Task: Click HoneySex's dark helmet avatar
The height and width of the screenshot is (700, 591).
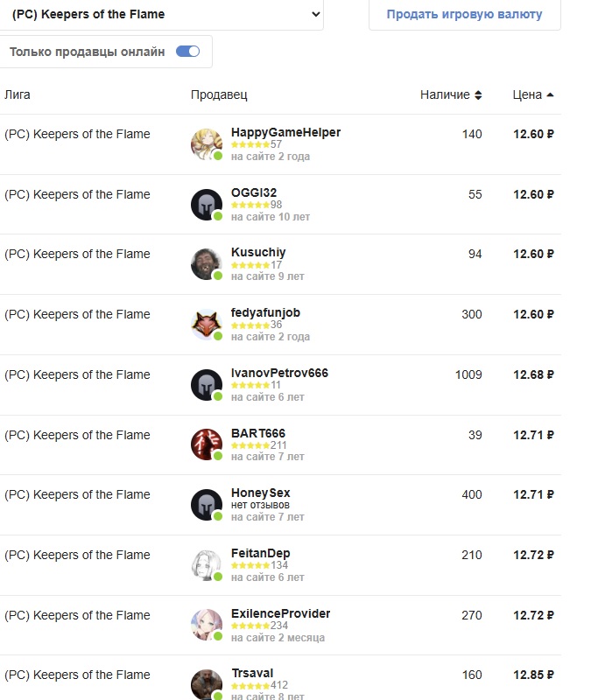Action: tap(207, 505)
